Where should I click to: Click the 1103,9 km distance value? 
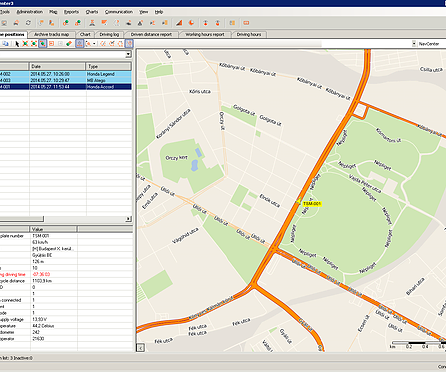click(42, 281)
